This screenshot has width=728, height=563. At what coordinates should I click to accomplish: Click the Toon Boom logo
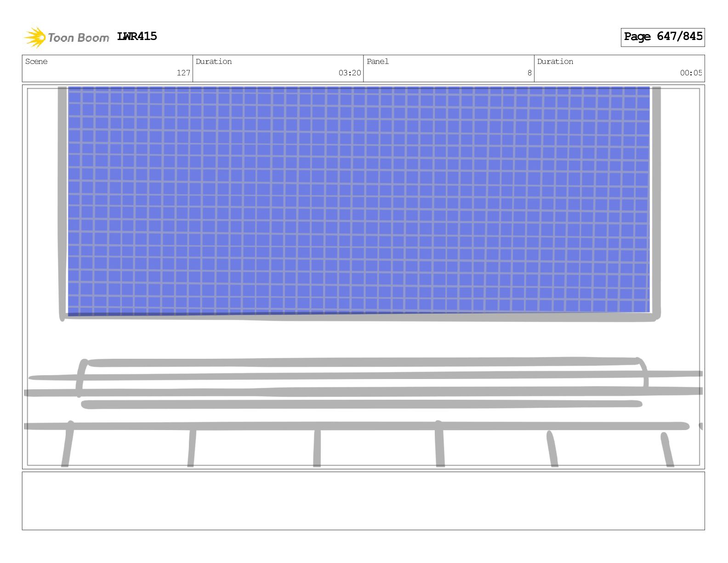click(67, 37)
